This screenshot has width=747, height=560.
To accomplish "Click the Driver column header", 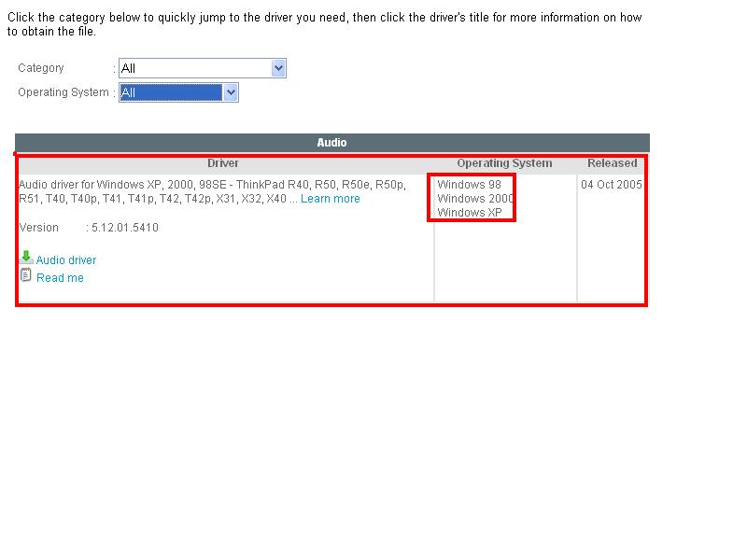I will [223, 162].
